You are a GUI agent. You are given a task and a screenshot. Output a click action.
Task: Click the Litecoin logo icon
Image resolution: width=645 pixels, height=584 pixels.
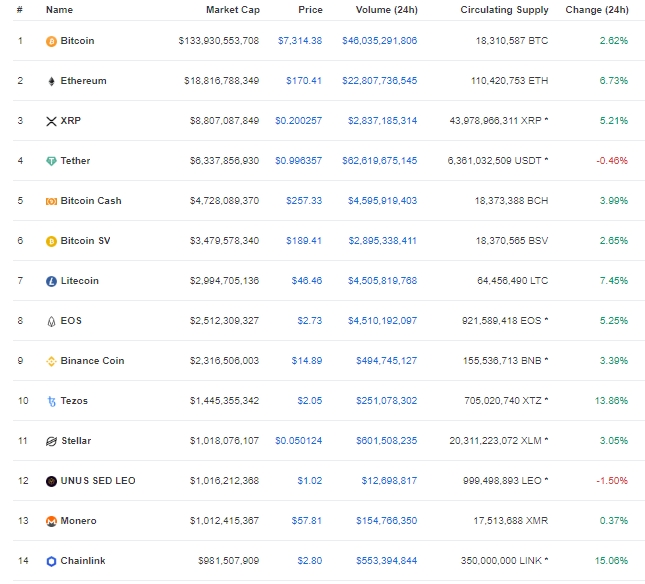[51, 281]
